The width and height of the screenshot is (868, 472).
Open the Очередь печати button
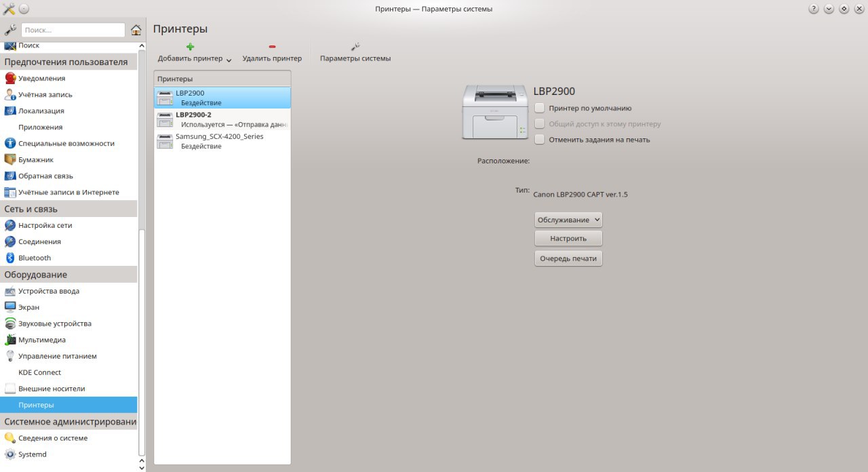point(568,258)
